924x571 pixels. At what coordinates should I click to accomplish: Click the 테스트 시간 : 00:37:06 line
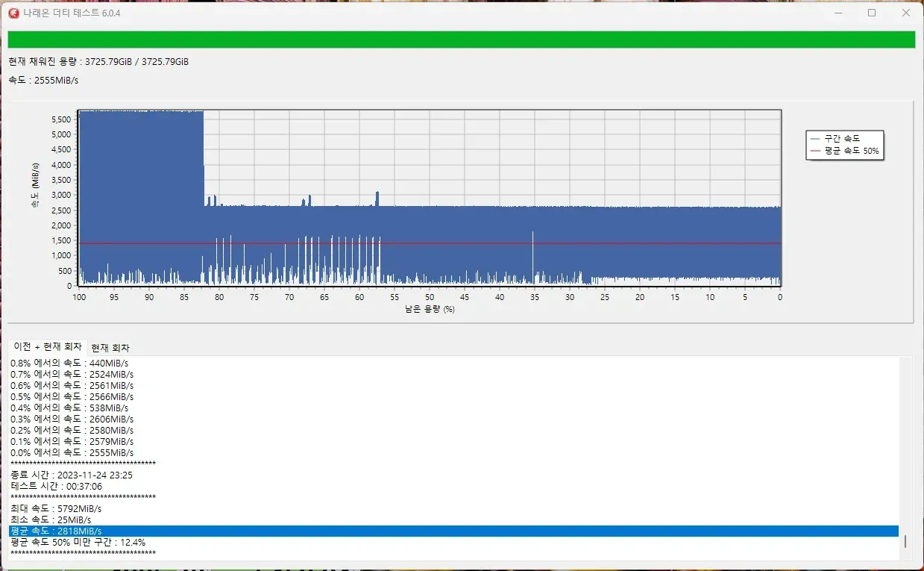[x=57, y=486]
